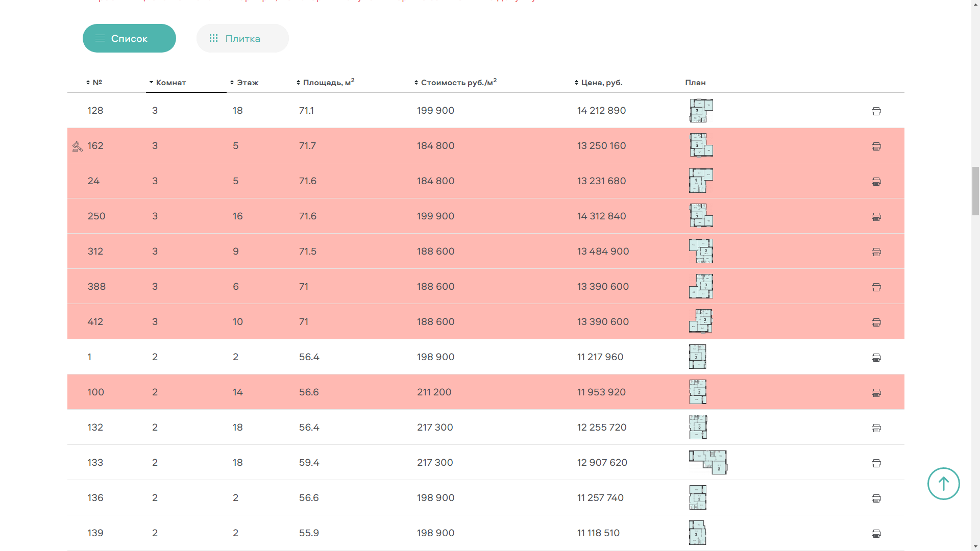Click print icon for apartment 162
This screenshot has width=980, height=551.
pyautogui.click(x=876, y=146)
